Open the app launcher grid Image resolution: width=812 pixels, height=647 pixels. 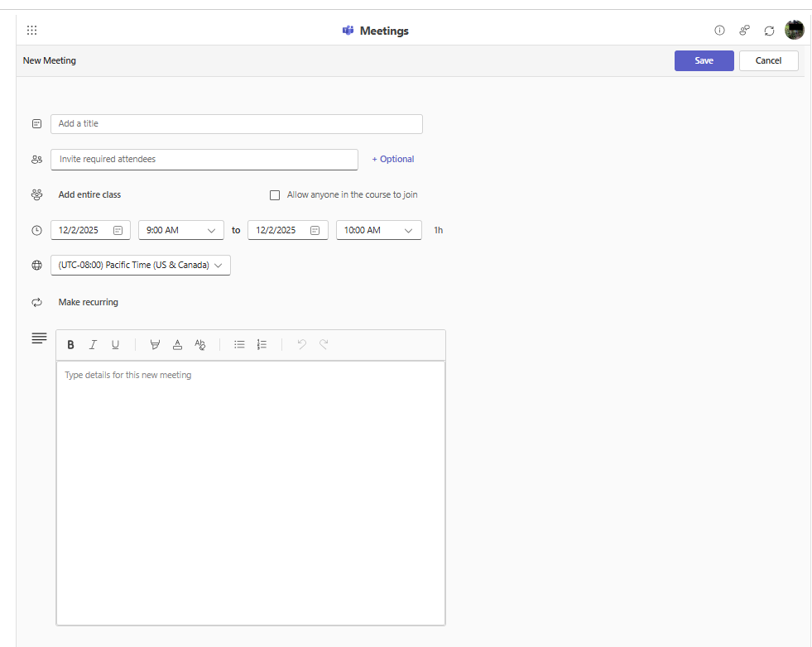[x=31, y=30]
